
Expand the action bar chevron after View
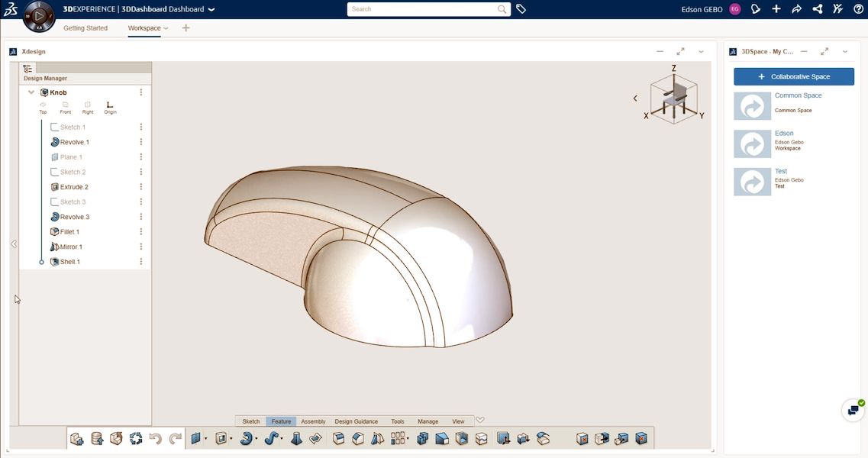pyautogui.click(x=480, y=420)
